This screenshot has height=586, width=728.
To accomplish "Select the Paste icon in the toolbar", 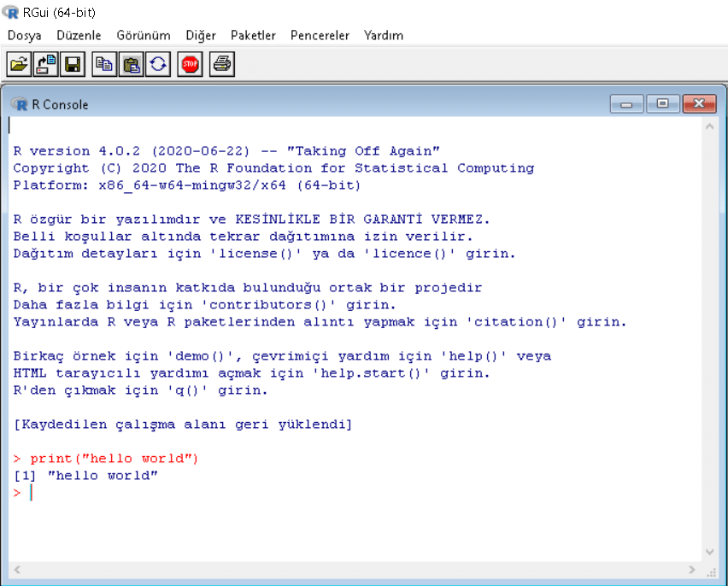I will (131, 64).
